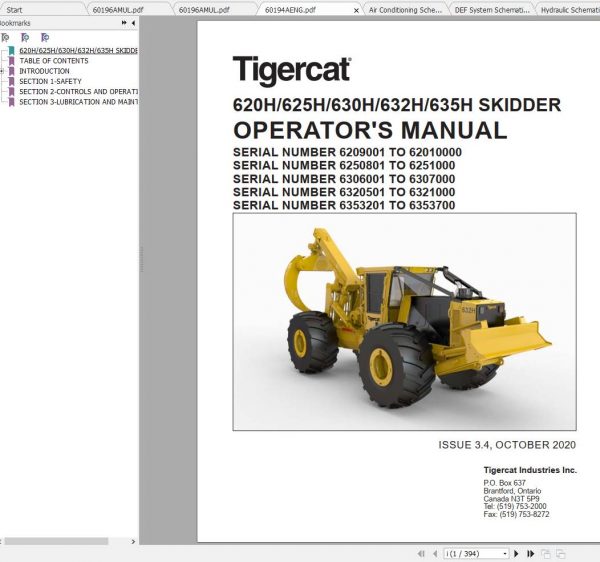Click the first bookmark options icon
This screenshot has width=600, height=562.
(5, 37)
